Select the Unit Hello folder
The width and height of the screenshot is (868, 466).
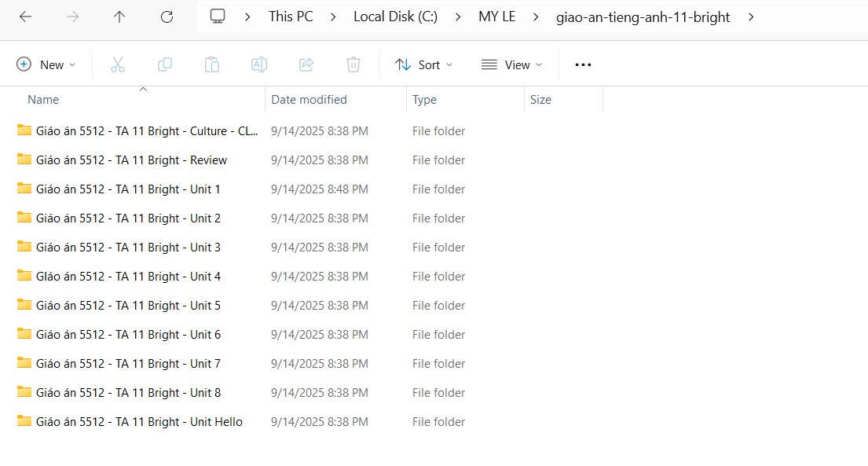point(139,422)
